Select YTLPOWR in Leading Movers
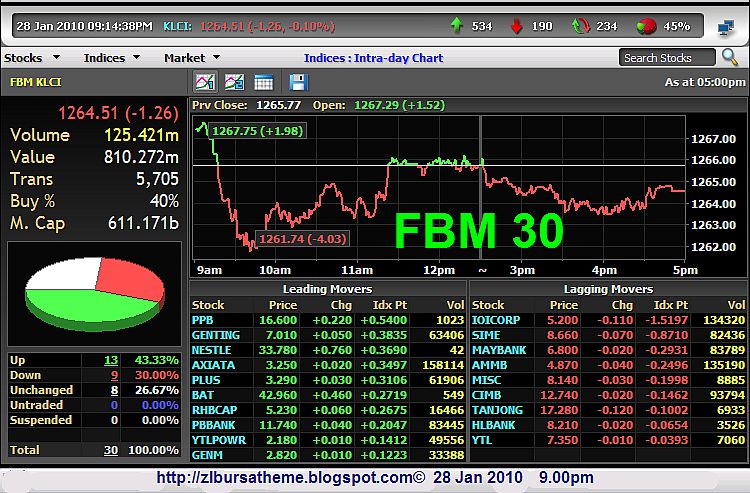Image resolution: width=750 pixels, height=493 pixels. click(x=219, y=440)
